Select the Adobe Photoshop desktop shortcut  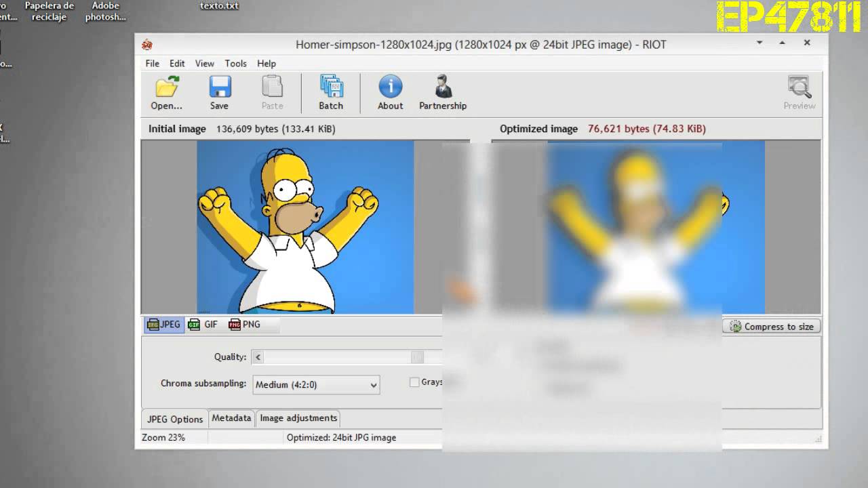106,12
